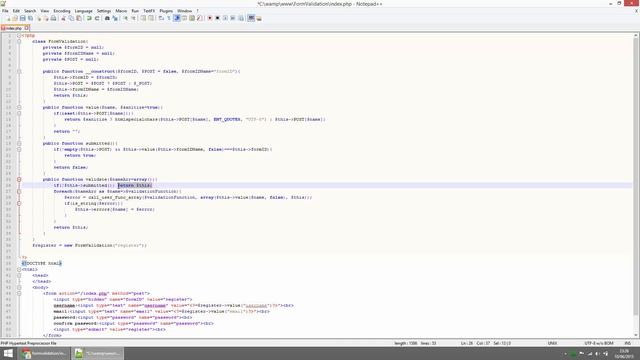Click the Synchronize Horizontal Scrolling icon
Screen dimensions: 640x360
(x=151, y=18)
